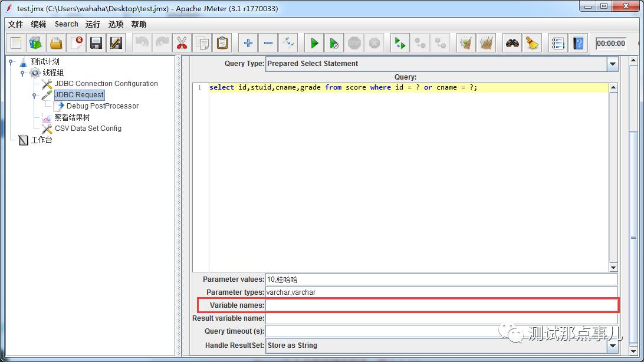Click the Stop test icon
Image resolution: width=644 pixels, height=362 pixels.
click(354, 43)
